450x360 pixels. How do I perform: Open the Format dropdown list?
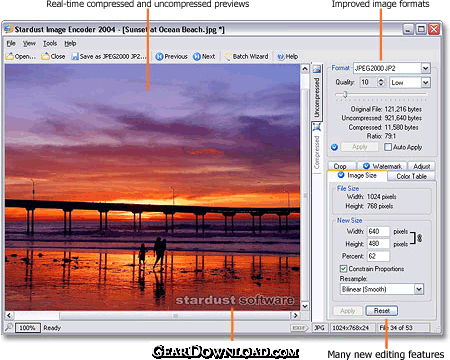tap(425, 68)
